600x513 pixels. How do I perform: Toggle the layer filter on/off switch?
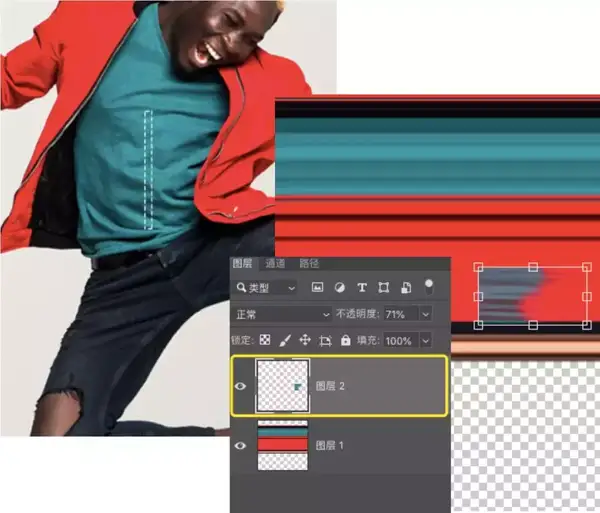pyautogui.click(x=429, y=287)
